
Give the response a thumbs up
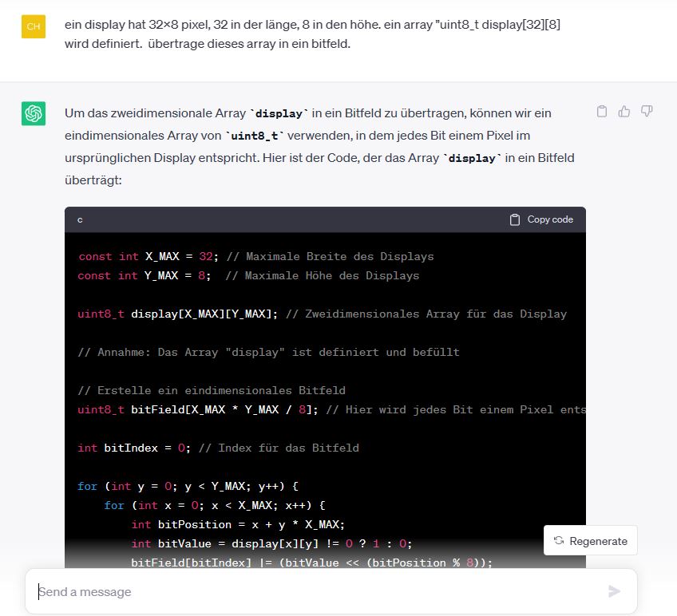[x=624, y=112]
